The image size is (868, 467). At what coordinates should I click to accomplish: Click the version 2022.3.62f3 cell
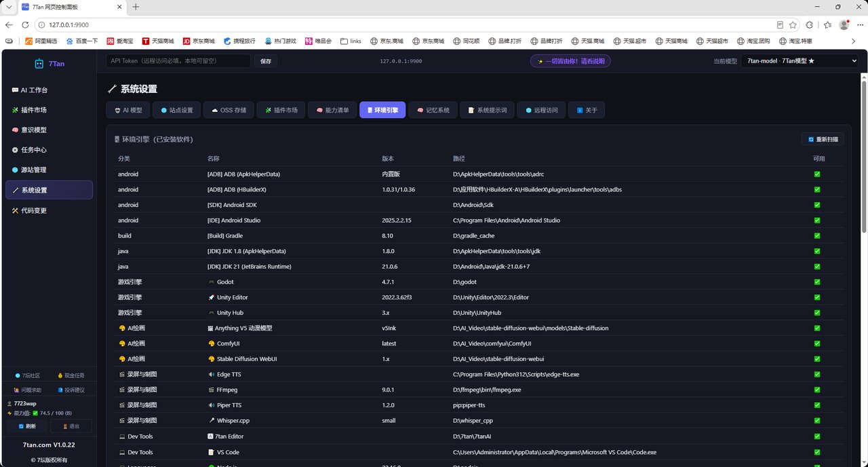pyautogui.click(x=397, y=297)
